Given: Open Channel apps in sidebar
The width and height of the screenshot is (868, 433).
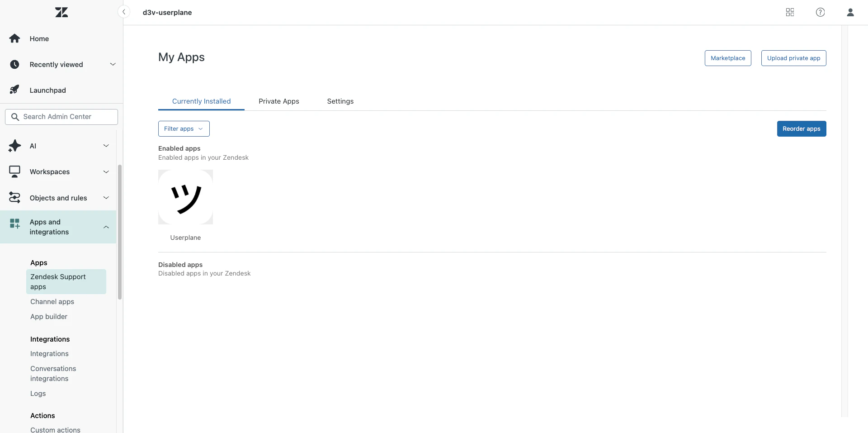Looking at the screenshot, I should 52,302.
